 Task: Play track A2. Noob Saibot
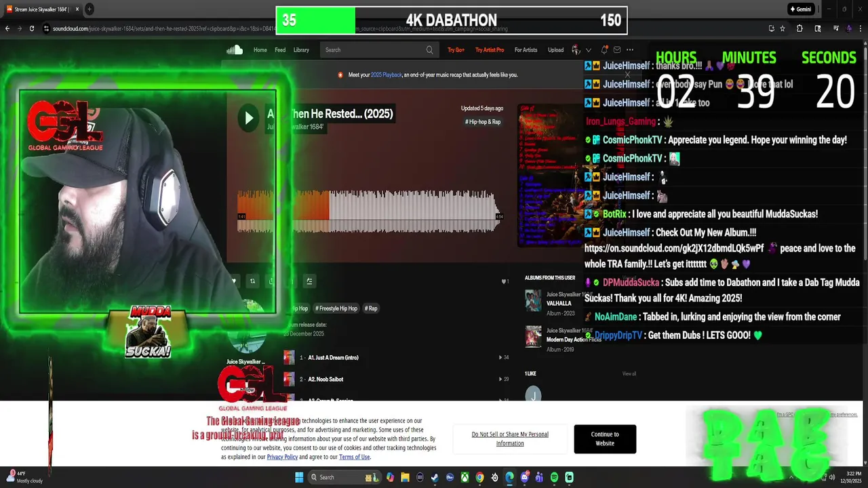click(325, 379)
